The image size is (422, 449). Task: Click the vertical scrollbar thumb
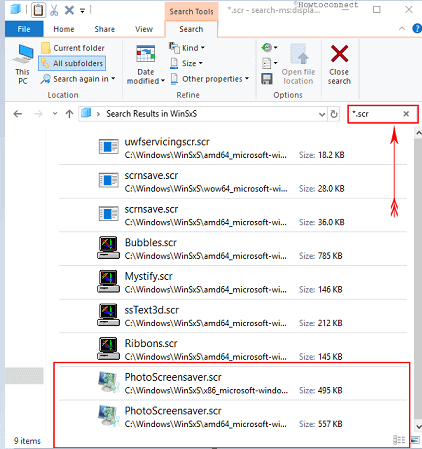pos(418,279)
